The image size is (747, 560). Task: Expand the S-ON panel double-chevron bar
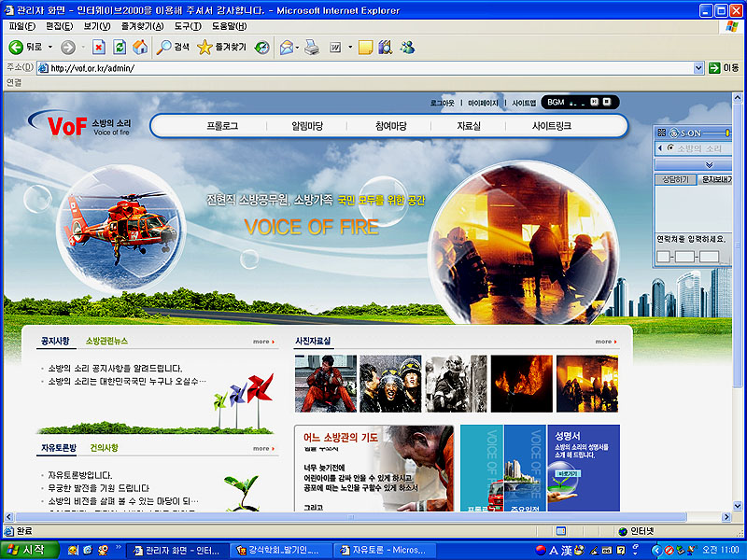pos(709,164)
